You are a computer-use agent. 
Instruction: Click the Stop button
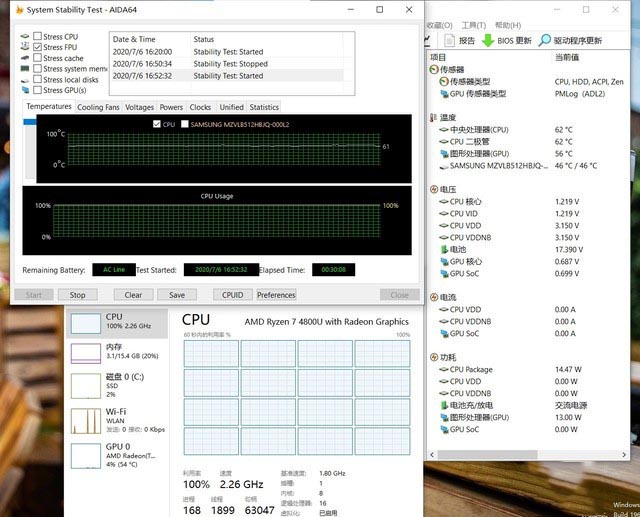[78, 295]
